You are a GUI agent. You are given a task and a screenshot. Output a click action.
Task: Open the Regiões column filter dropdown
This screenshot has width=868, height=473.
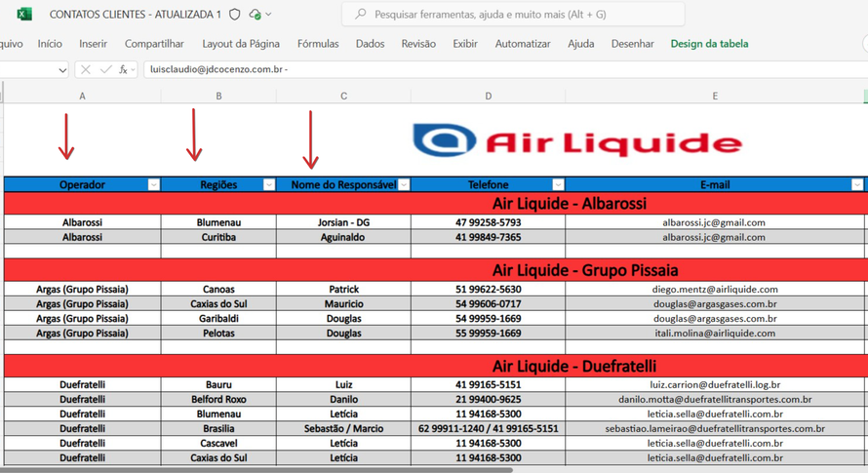(268, 185)
